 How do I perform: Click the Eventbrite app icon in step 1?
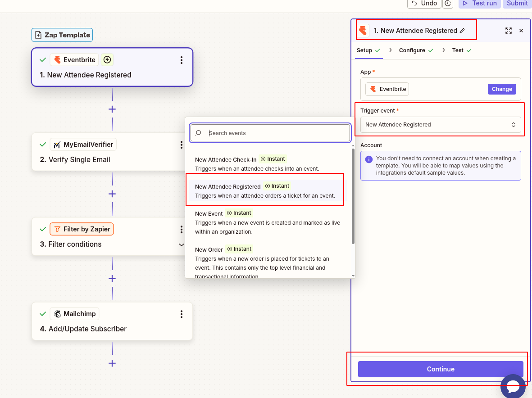pos(58,59)
